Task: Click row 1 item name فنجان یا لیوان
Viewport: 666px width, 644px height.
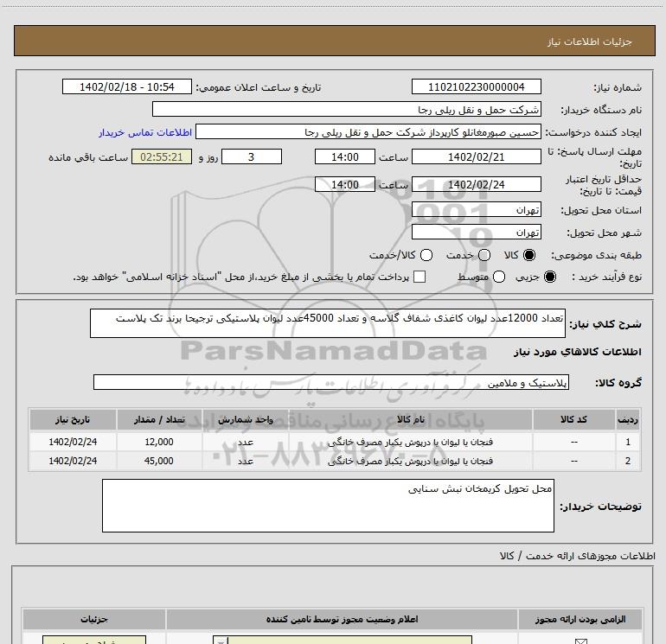Action: (410, 442)
